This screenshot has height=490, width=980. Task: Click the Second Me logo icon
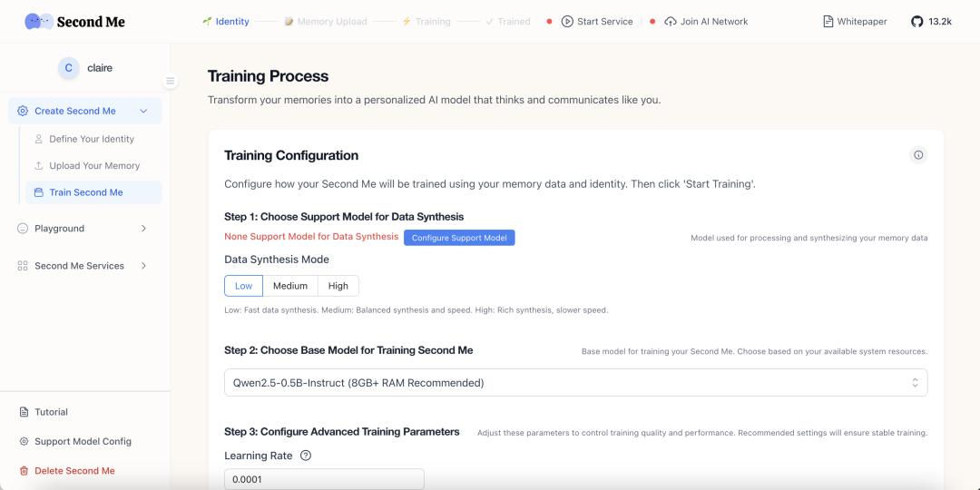tap(38, 21)
